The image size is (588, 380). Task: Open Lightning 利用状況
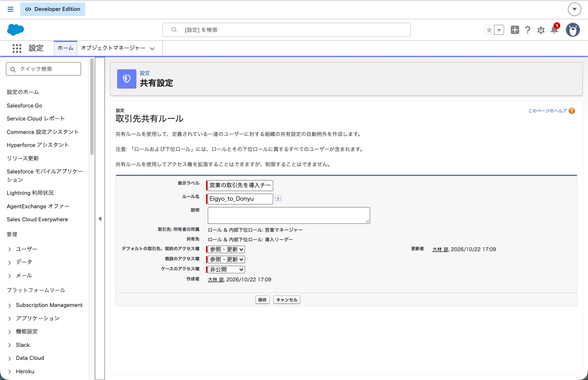[30, 193]
